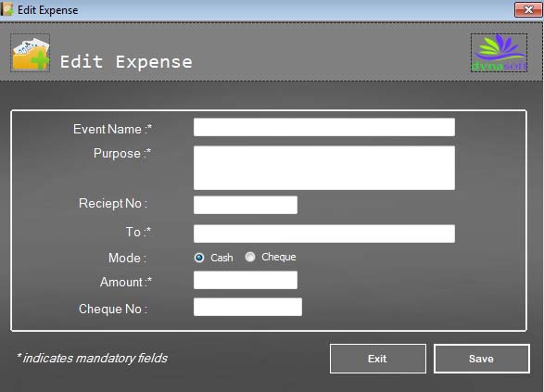The width and height of the screenshot is (544, 392).
Task: Click the application icon in the title bar
Action: (x=6, y=9)
